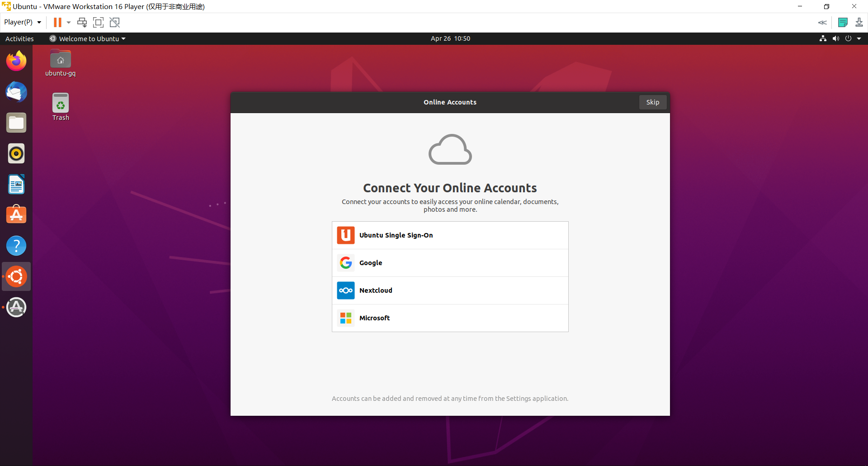Open Ubuntu Software from the dock
This screenshot has width=868, height=466.
(16, 215)
